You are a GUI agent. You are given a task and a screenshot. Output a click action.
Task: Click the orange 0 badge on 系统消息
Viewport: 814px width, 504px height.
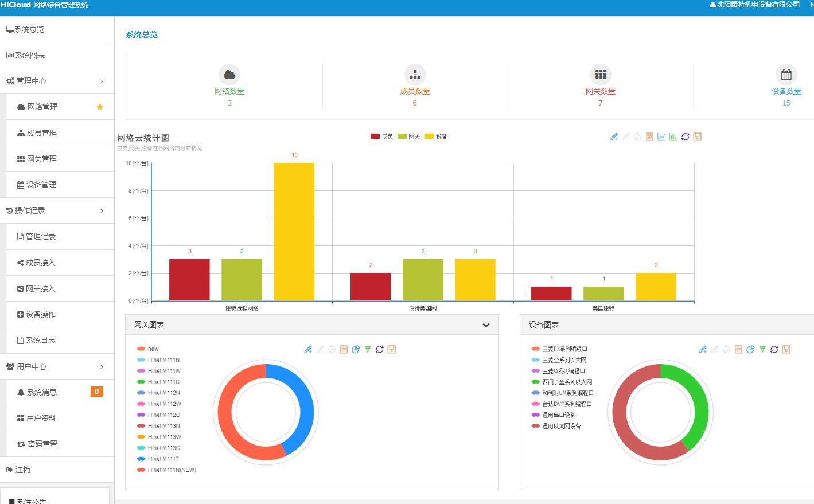click(x=96, y=392)
